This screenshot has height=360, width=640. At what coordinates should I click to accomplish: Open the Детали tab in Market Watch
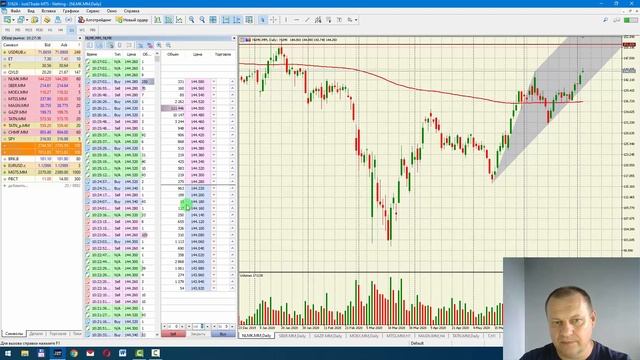(x=36, y=333)
